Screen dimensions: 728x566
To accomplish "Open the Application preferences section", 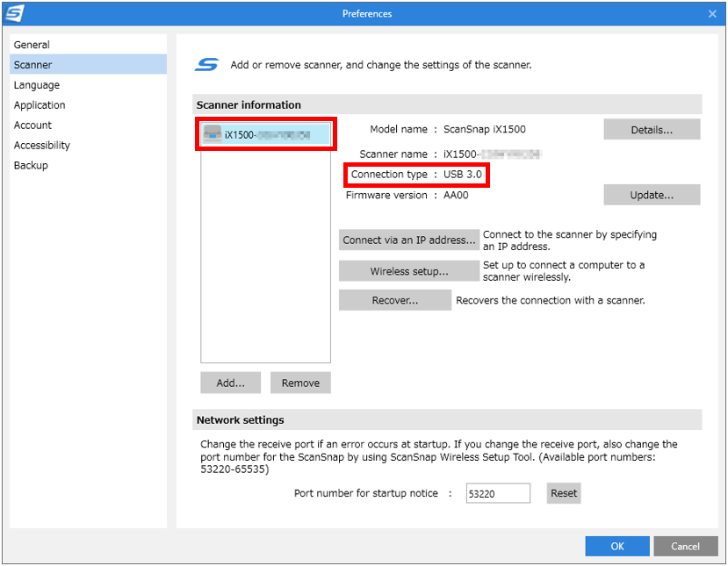I will (88, 104).
